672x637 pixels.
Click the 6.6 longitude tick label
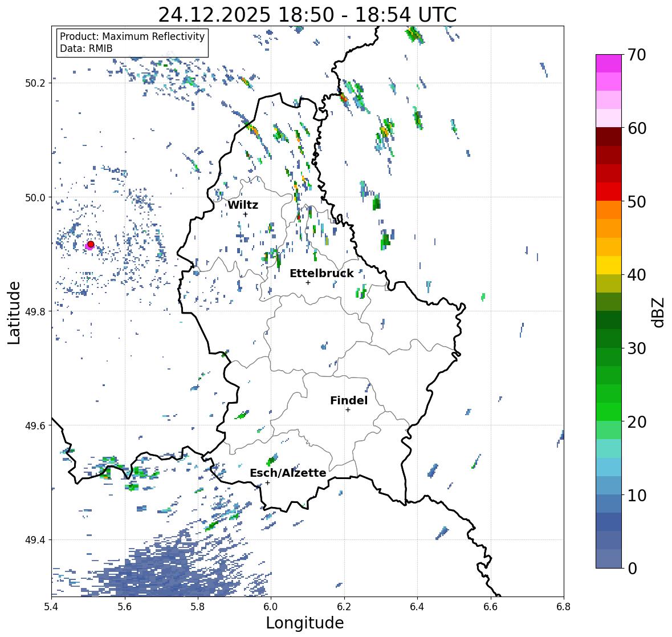[490, 607]
